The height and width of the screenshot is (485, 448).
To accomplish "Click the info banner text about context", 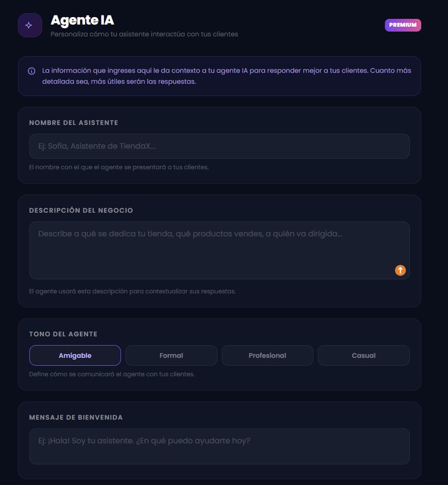I will click(x=226, y=76).
